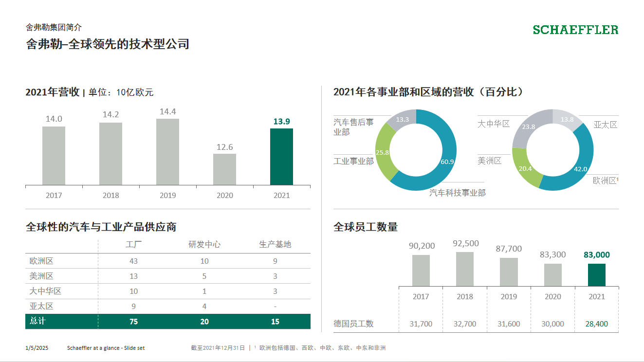Select the 2020 employee bar labeled 83,300
This screenshot has width=644, height=362.
click(x=553, y=275)
